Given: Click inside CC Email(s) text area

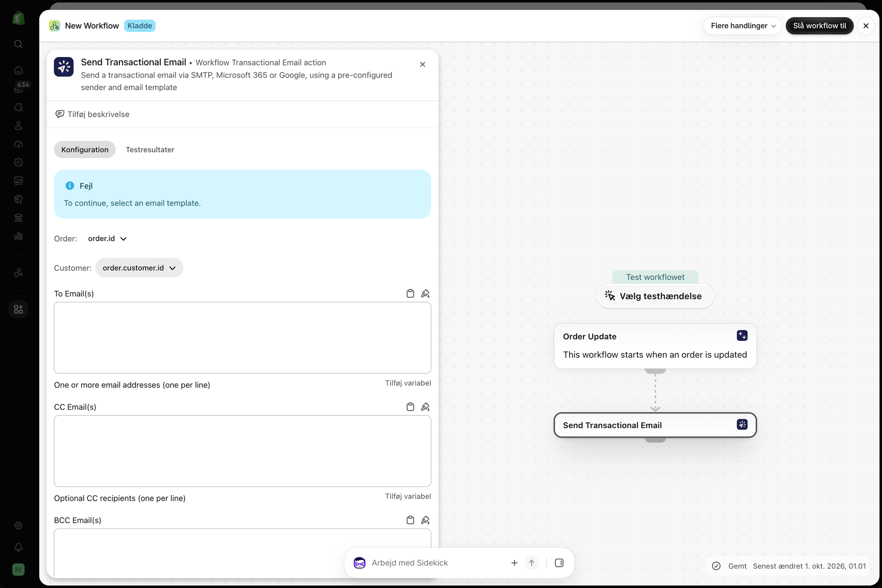Looking at the screenshot, I should [x=243, y=451].
